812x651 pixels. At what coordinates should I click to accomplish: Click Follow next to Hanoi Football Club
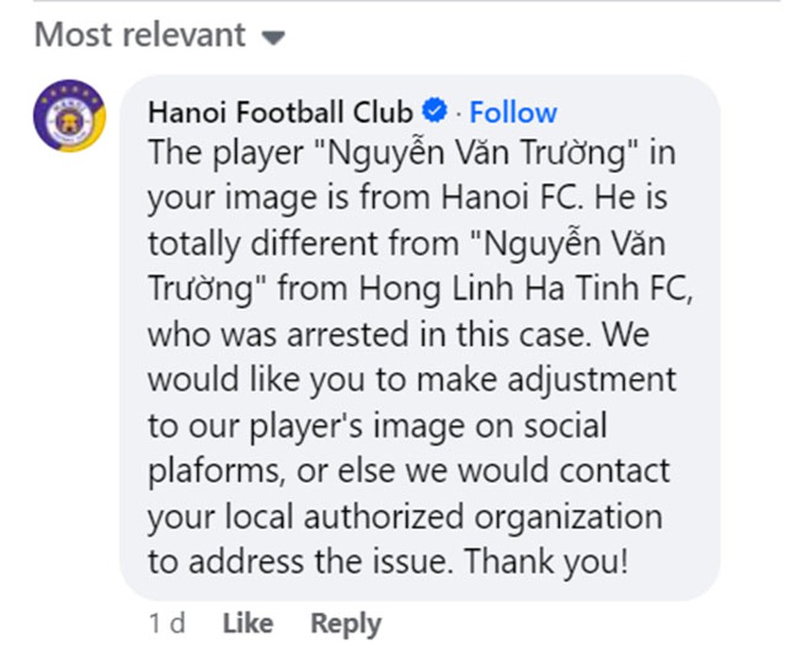coord(513,111)
